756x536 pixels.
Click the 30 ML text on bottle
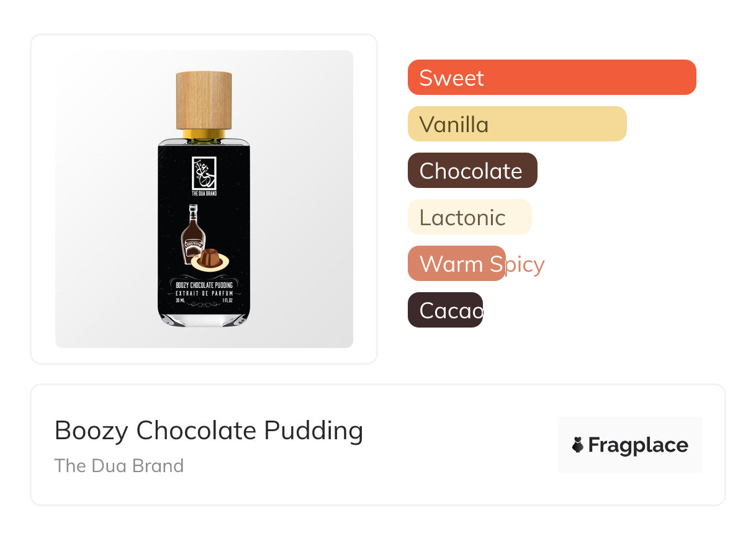(x=181, y=300)
